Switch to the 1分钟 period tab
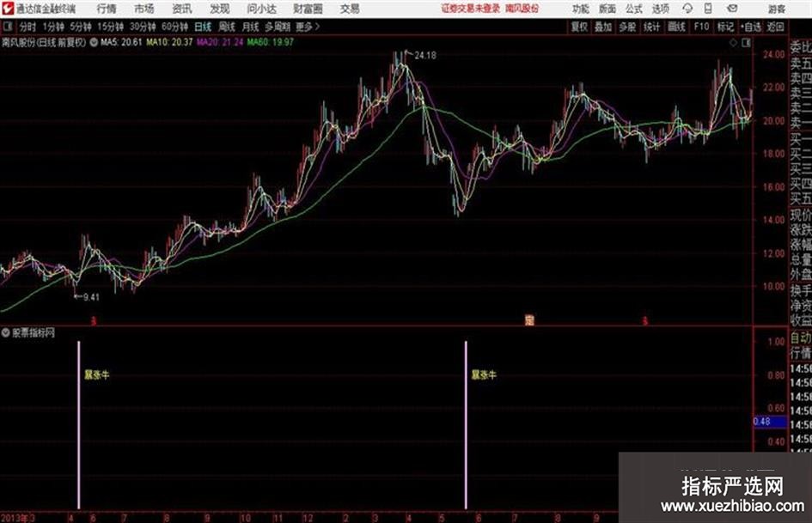Image resolution: width=812 pixels, height=523 pixels. 52,27
